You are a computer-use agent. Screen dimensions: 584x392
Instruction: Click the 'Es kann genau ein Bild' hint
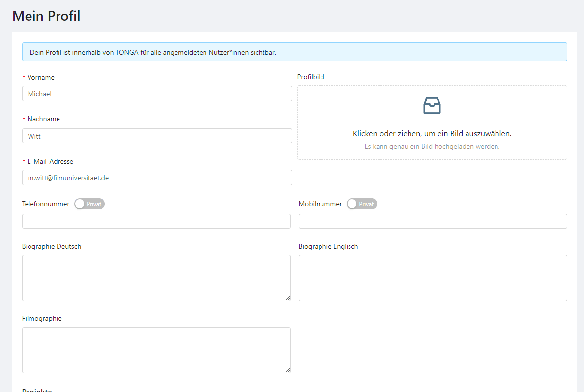point(432,146)
